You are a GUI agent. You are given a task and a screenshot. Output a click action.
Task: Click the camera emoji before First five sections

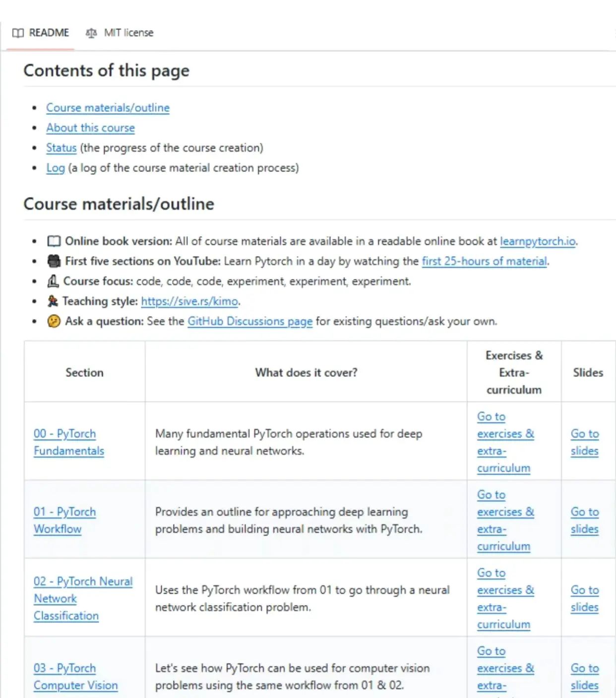pos(54,261)
